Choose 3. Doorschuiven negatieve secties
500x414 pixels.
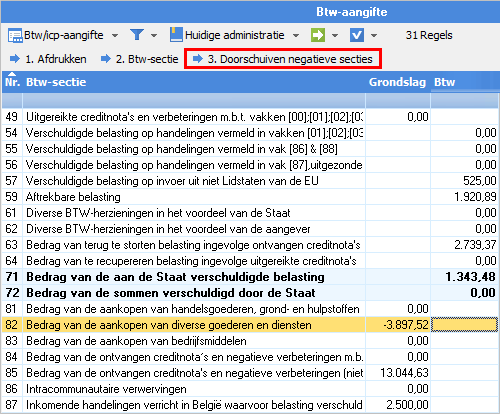(283, 59)
